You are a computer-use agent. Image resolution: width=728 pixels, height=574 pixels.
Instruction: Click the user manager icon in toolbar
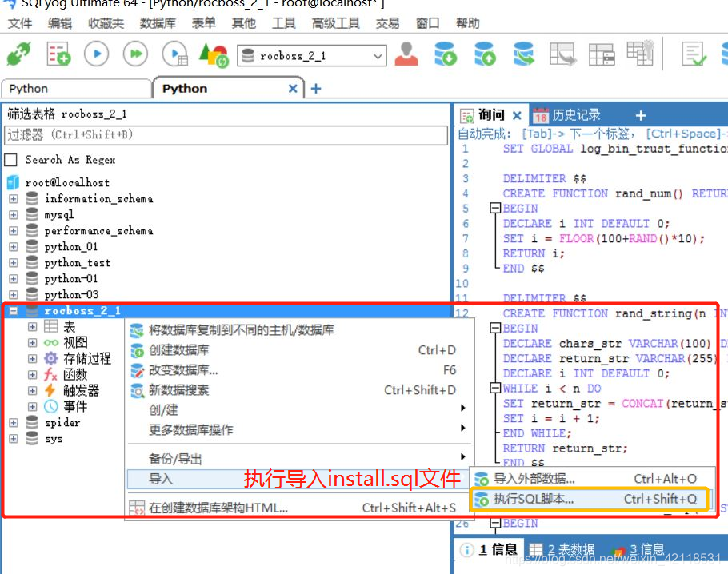coord(407,54)
